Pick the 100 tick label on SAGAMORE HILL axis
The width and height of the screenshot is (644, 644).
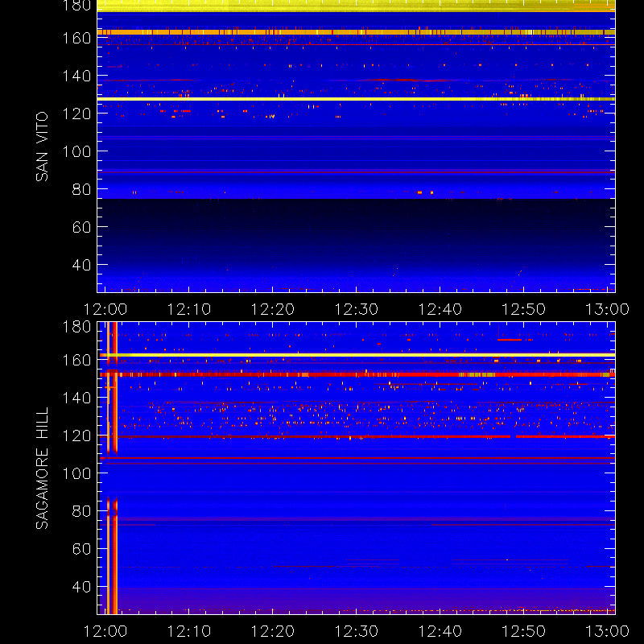coord(76,473)
